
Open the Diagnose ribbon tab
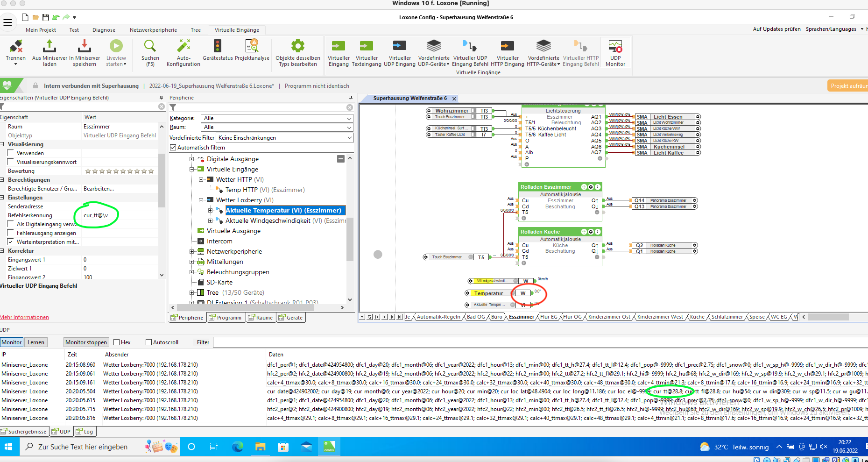click(x=104, y=30)
